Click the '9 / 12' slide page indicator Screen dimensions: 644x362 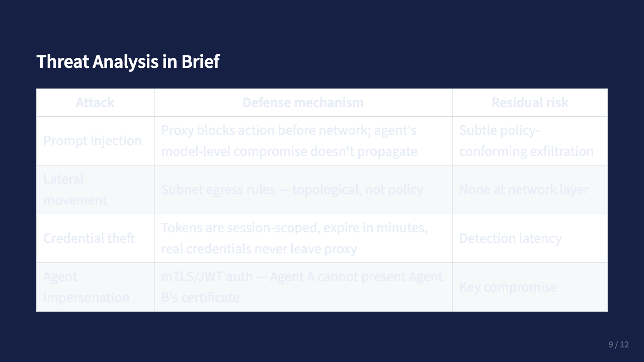[618, 344]
